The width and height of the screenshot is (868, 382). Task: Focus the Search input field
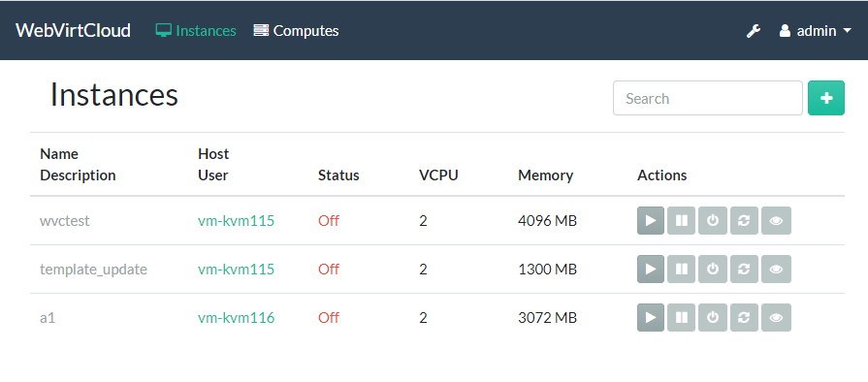(x=707, y=98)
